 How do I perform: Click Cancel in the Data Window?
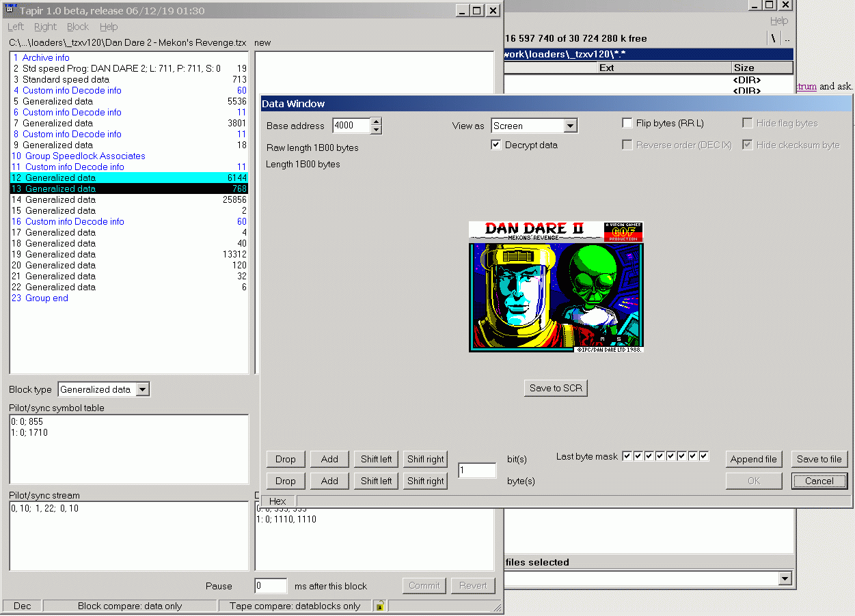pyautogui.click(x=819, y=481)
